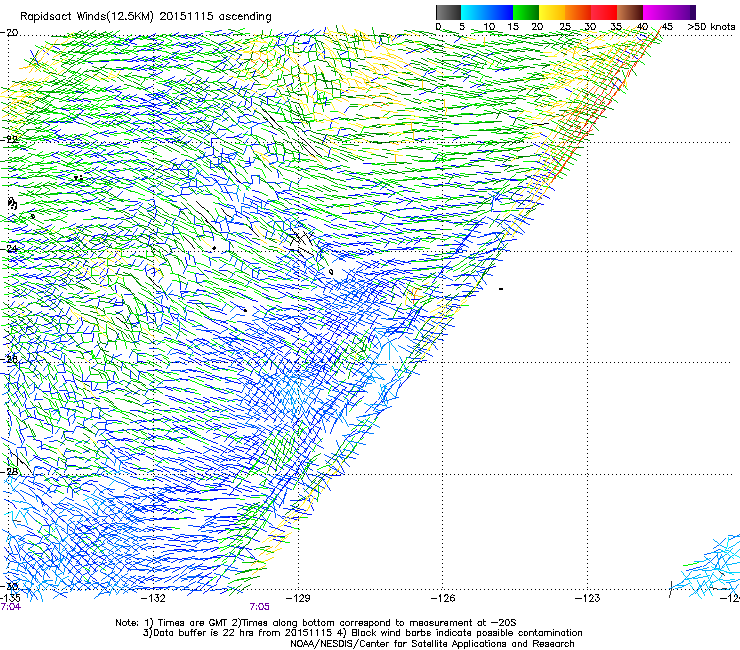The image size is (740, 650).
Task: Click the '>50 knots' legend label
Action: 711,27
